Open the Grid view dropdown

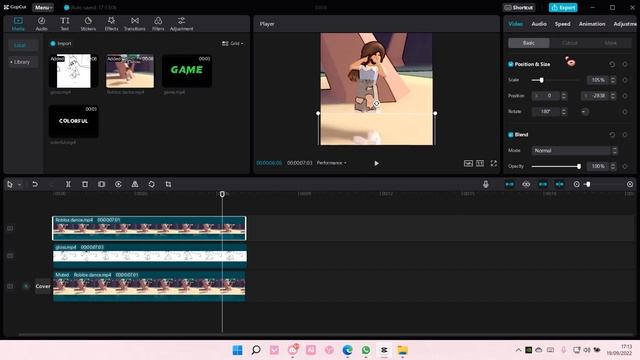click(233, 43)
